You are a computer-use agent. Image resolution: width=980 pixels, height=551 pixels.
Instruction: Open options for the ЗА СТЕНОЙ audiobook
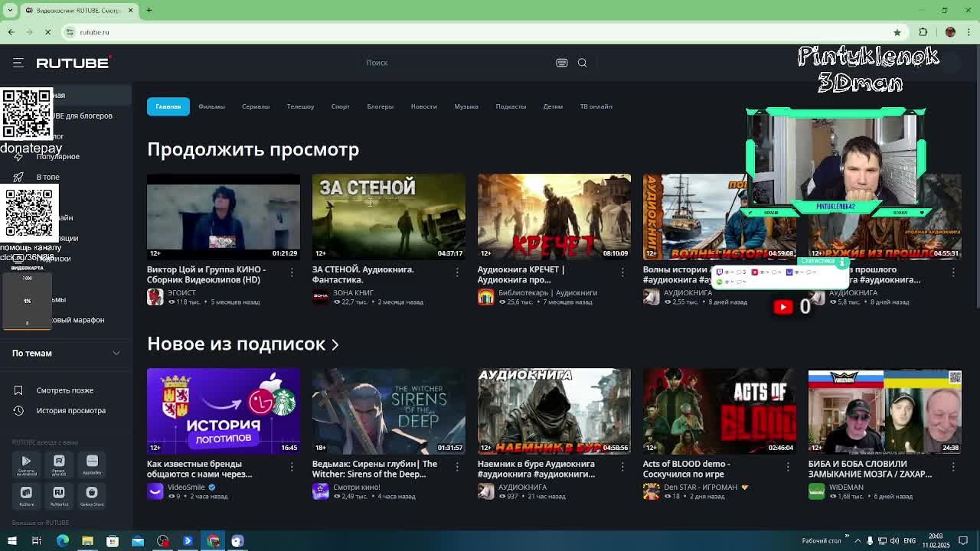click(457, 272)
